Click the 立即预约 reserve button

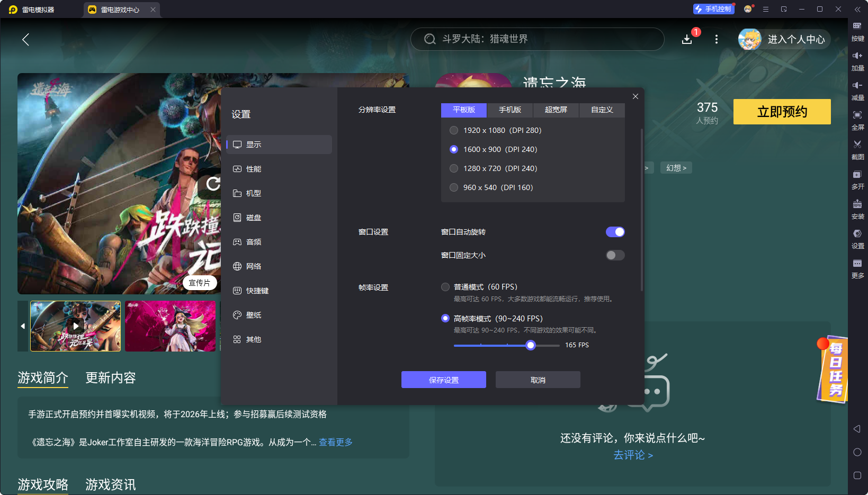(782, 112)
